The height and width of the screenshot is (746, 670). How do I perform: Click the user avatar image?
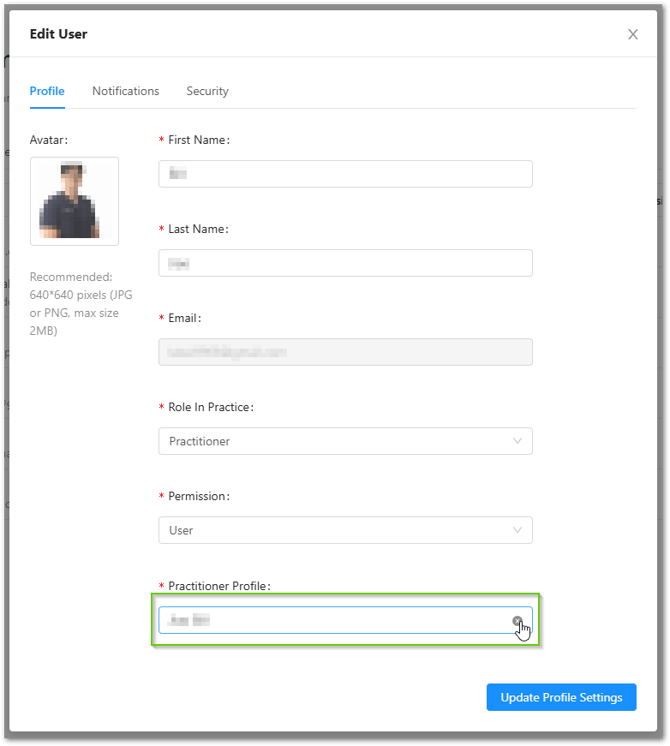click(74, 201)
